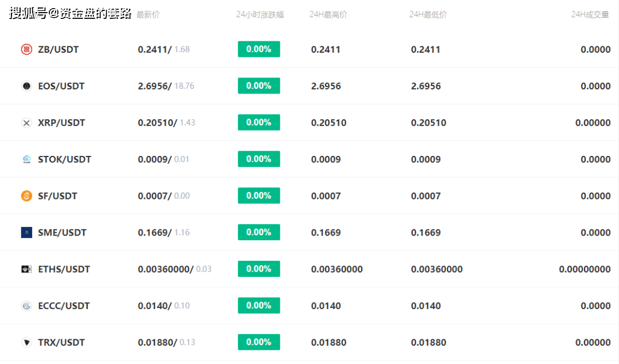Click the ETHS coin icon

pyautogui.click(x=26, y=269)
